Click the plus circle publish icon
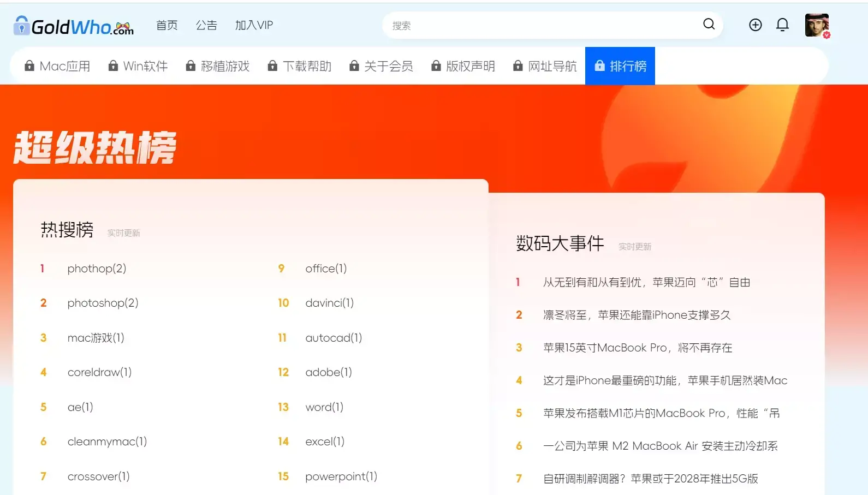868x495 pixels. pyautogui.click(x=755, y=25)
